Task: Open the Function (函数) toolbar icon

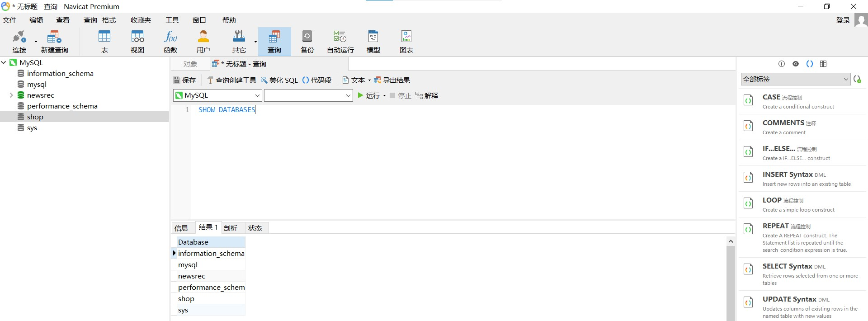Action: (x=170, y=41)
